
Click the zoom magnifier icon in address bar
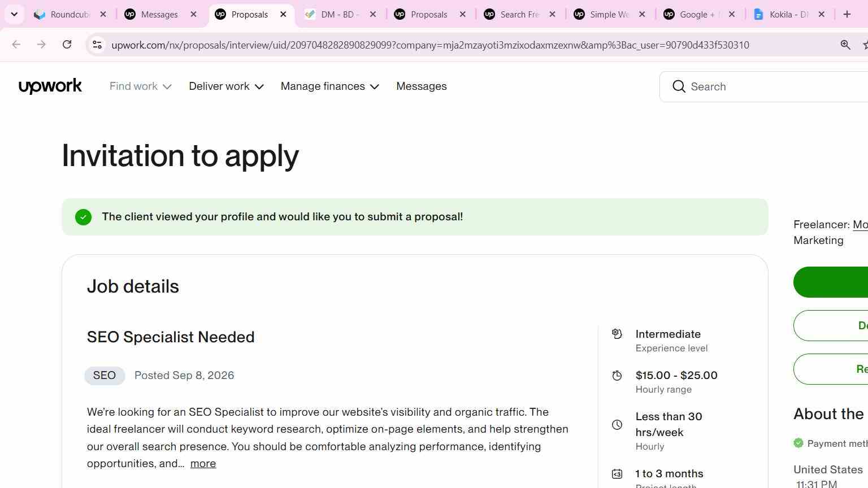(x=845, y=45)
